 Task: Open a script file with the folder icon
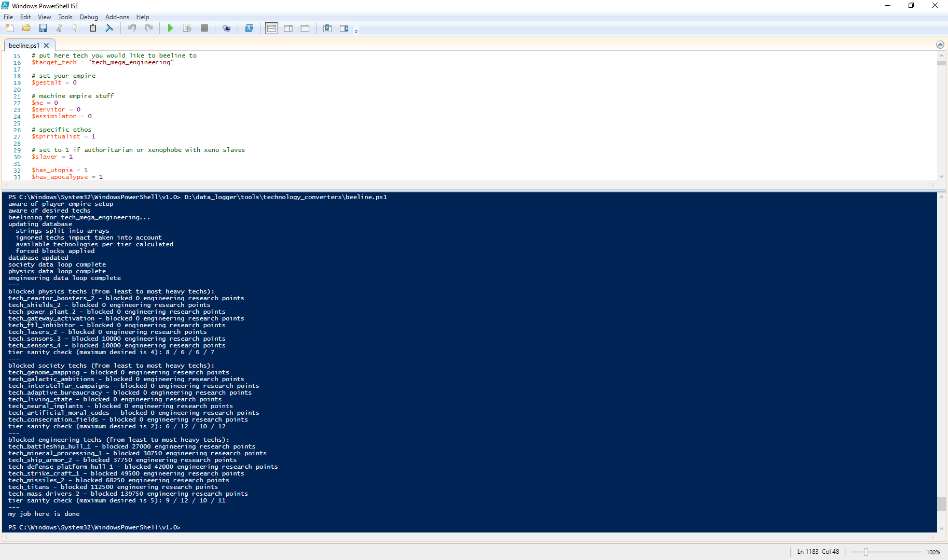click(26, 28)
